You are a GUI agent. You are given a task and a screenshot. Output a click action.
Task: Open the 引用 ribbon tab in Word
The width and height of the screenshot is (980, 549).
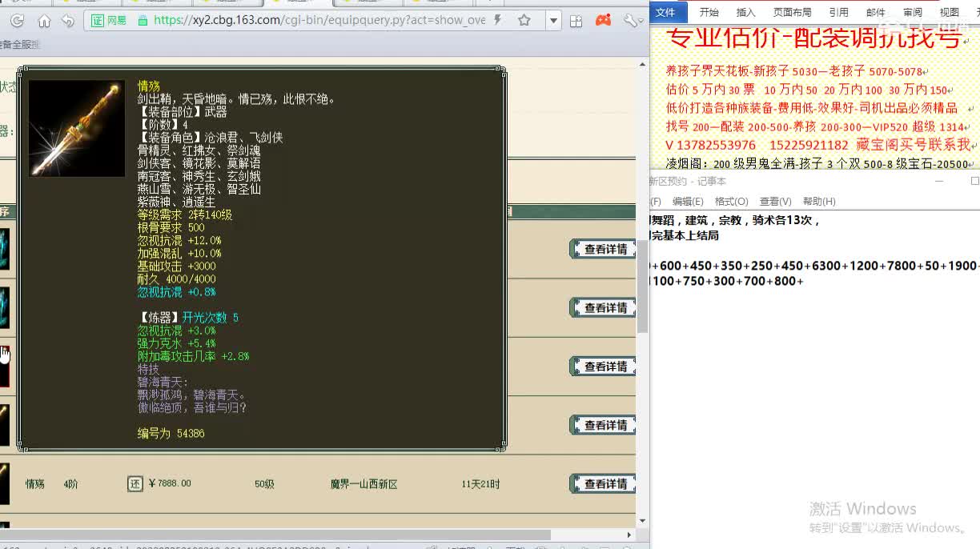tap(838, 12)
